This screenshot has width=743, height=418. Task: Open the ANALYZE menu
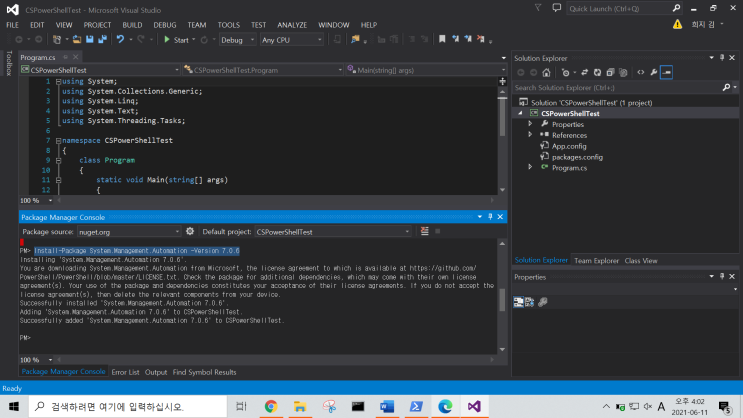(292, 25)
